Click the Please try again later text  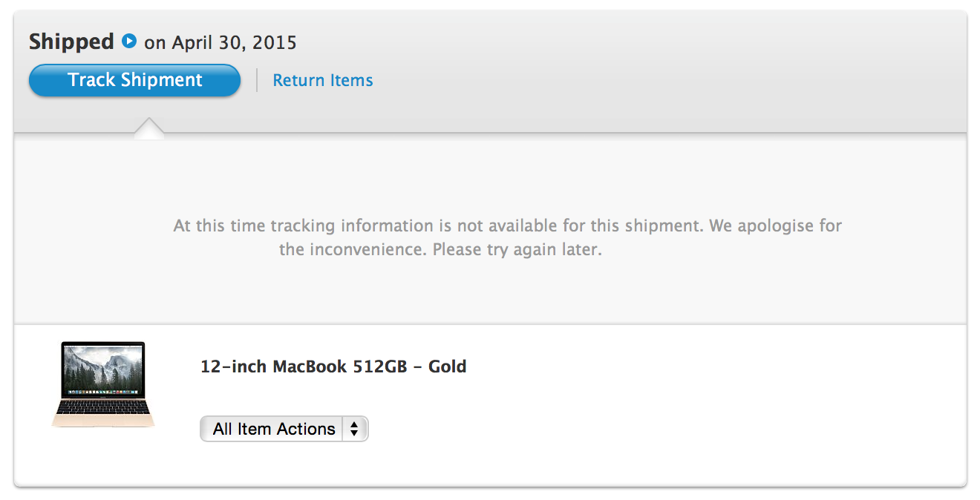[x=517, y=250]
